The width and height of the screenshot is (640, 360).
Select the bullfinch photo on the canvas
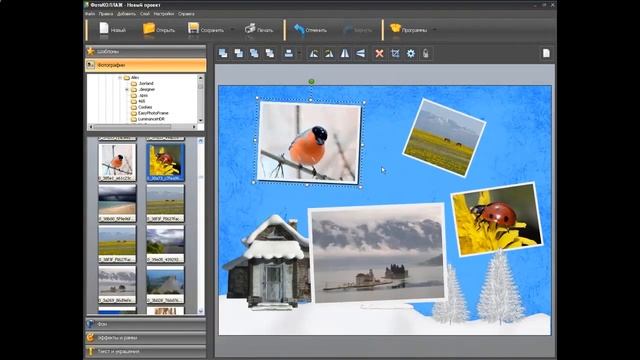click(309, 141)
